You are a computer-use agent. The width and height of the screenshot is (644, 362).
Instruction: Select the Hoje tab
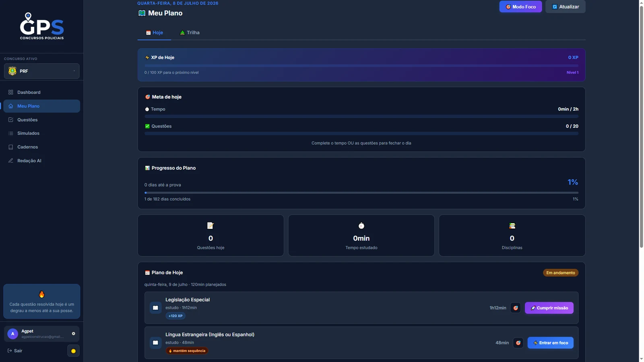[x=154, y=33]
